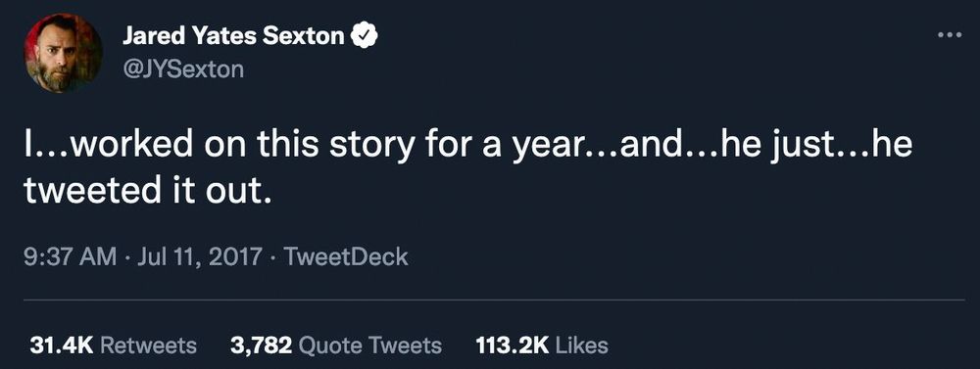This screenshot has width=980, height=369.
Task: Select the first line of tweet text
Action: pyautogui.click(x=468, y=145)
